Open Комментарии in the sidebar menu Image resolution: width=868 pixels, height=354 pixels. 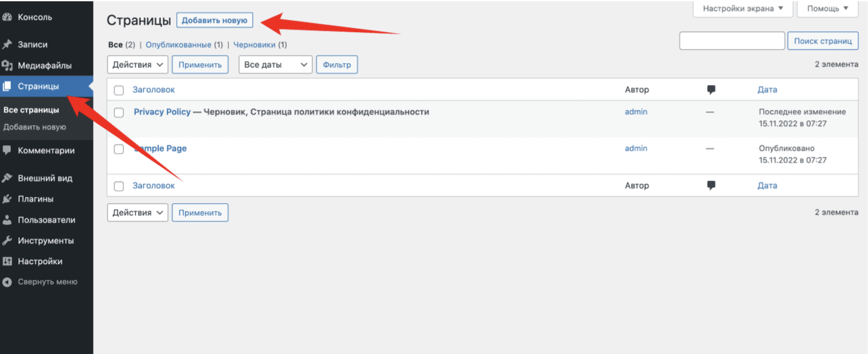47,150
